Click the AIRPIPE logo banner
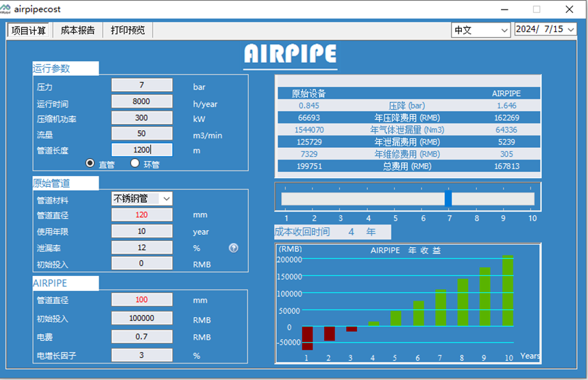The height and width of the screenshot is (380, 588). point(290,55)
